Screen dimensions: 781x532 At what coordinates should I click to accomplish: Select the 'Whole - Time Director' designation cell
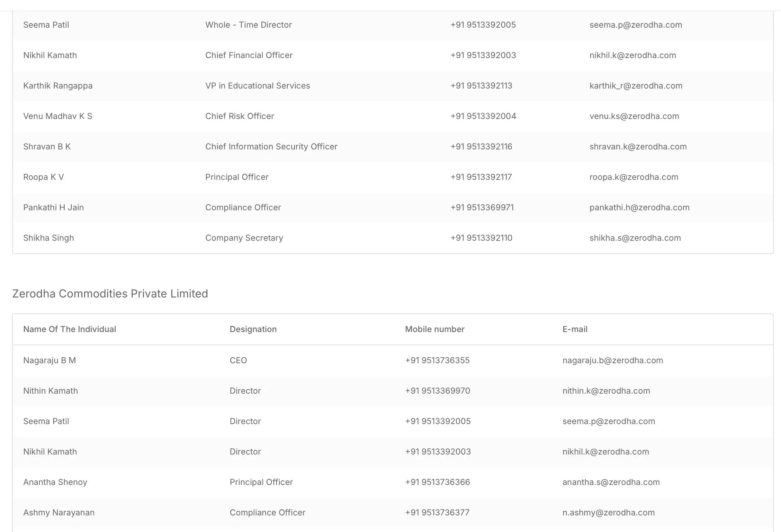[x=249, y=25]
